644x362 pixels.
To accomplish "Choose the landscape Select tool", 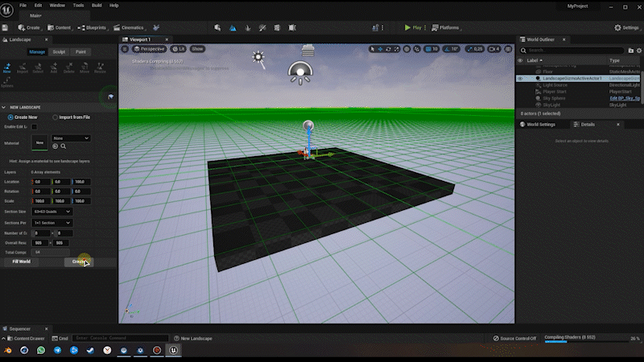I will pos(38,68).
